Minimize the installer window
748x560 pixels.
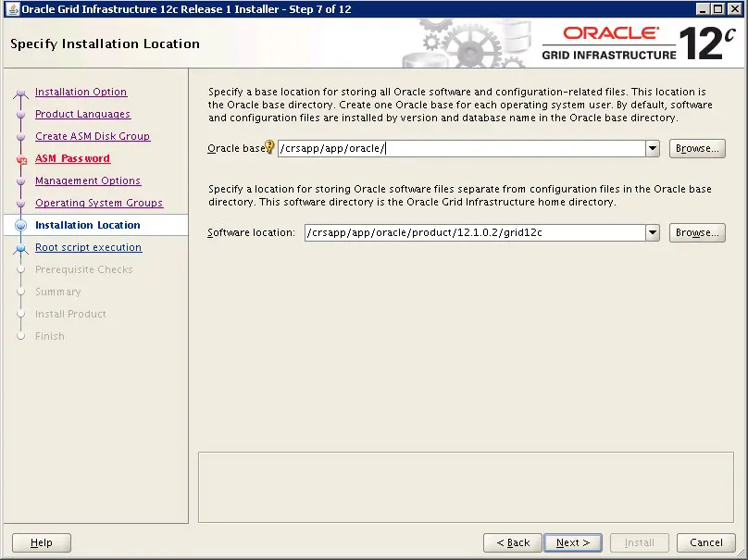703,9
